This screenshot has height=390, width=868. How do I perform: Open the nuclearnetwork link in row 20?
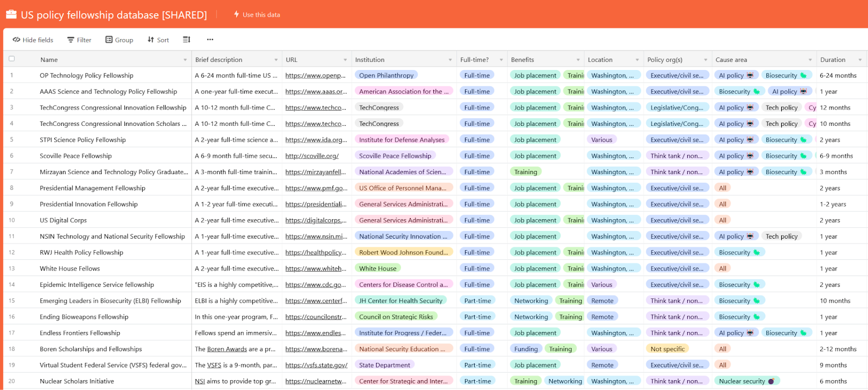tap(315, 381)
